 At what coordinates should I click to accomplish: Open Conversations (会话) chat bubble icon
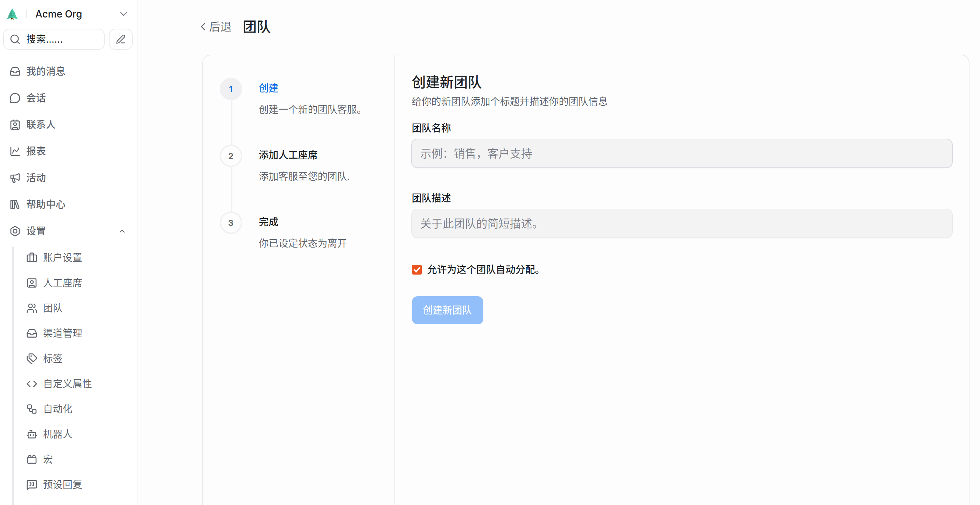tap(15, 98)
